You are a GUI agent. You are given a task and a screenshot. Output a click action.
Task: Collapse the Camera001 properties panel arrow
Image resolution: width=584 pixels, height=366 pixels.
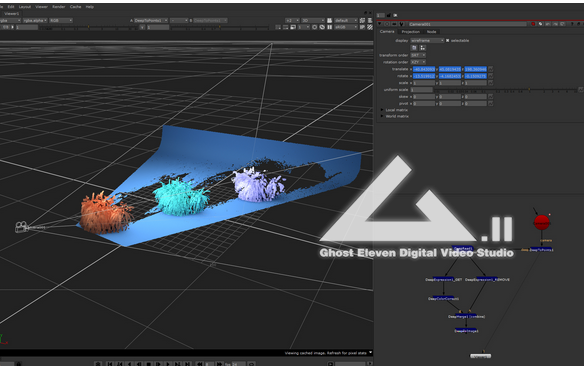(380, 24)
